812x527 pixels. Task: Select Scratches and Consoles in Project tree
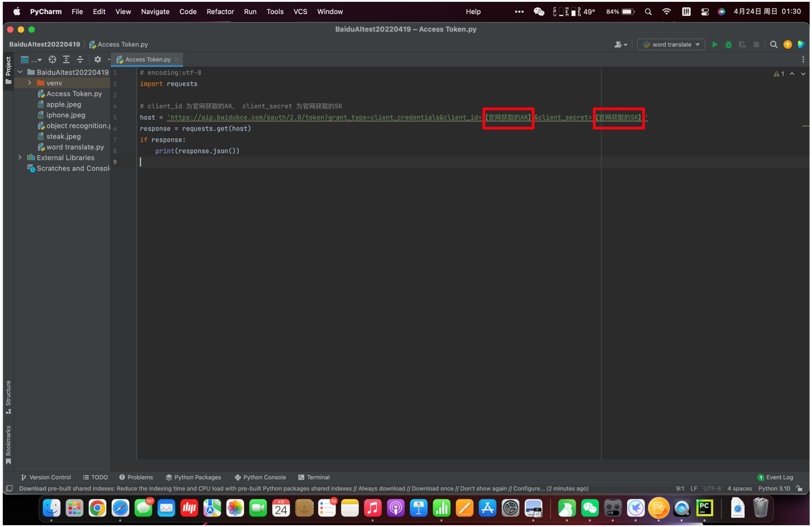[x=69, y=168]
